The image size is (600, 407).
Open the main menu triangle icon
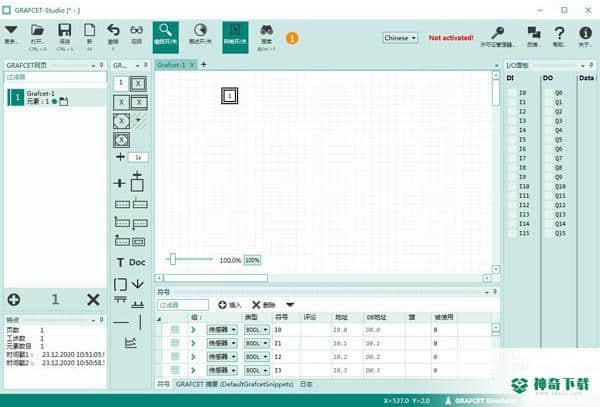(x=11, y=31)
